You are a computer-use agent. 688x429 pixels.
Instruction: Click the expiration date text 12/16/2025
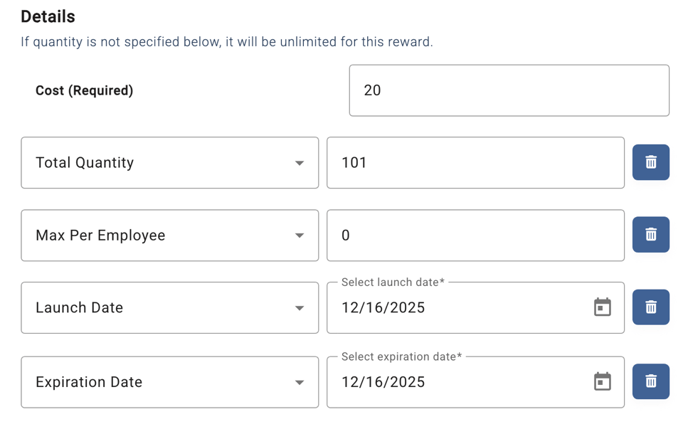pos(384,382)
